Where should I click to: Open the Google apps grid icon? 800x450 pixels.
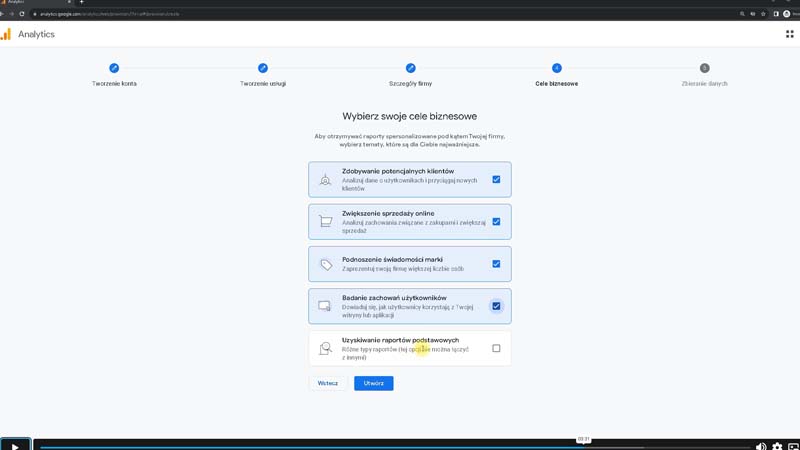tap(789, 34)
